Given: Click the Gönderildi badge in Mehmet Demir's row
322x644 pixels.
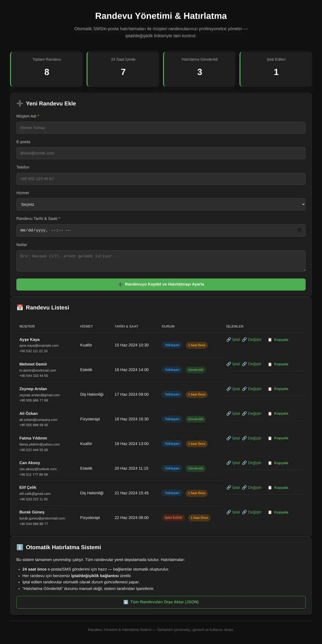Looking at the screenshot, I should click(x=196, y=370).
